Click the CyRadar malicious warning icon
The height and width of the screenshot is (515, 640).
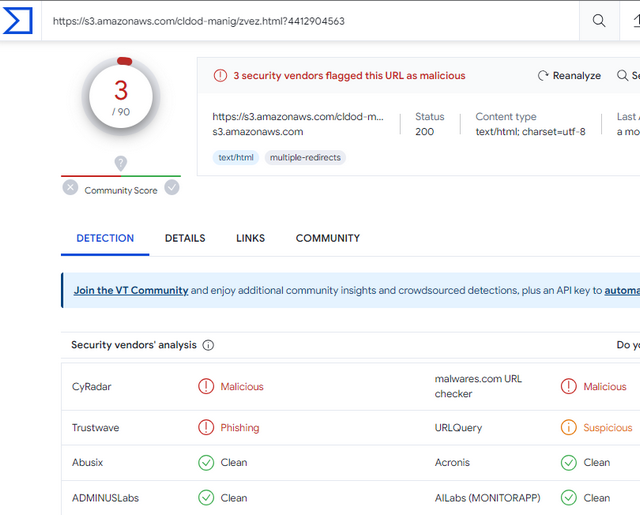pos(206,386)
